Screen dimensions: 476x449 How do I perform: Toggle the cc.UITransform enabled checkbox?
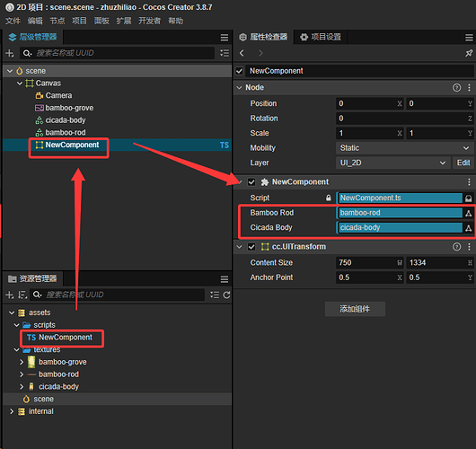[x=251, y=247]
